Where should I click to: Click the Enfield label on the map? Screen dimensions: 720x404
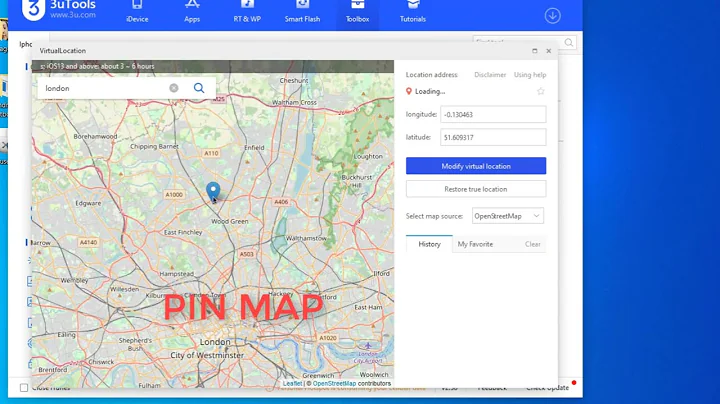coord(254,147)
